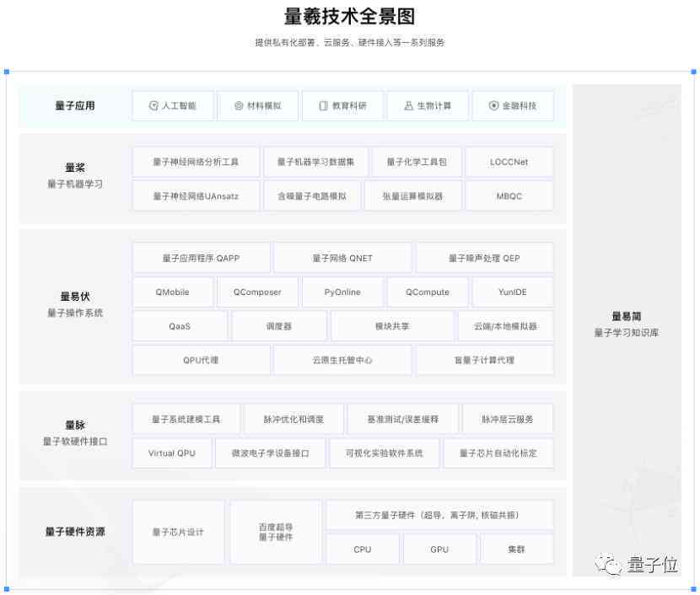Select 量子应用程序 QAPP box
Image resolution: width=700 pixels, height=595 pixels.
pos(202,258)
